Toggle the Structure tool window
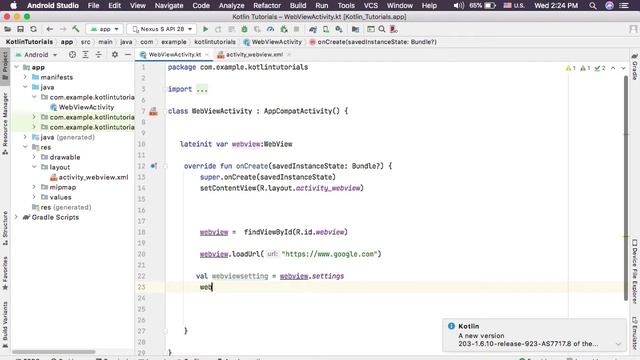The image size is (640, 360). [x=5, y=228]
